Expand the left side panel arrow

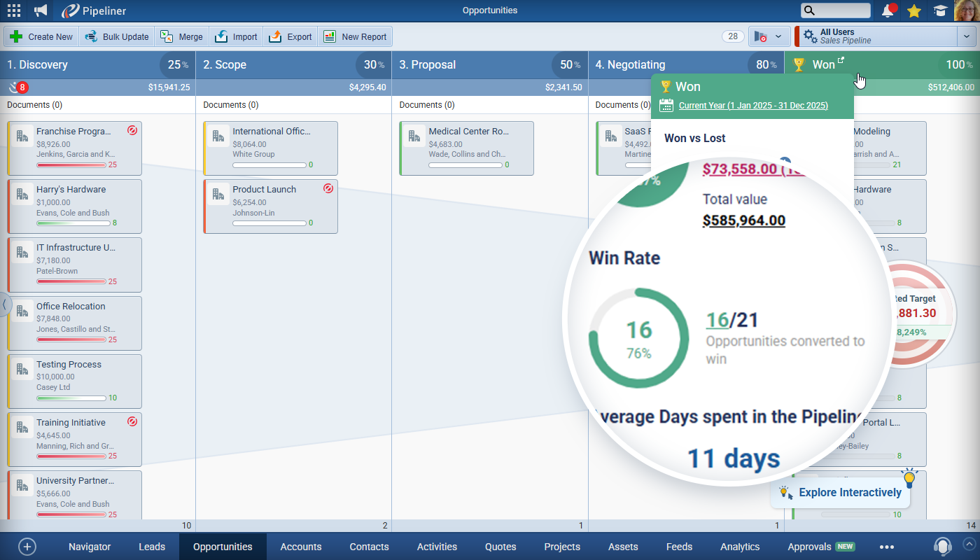coord(4,304)
